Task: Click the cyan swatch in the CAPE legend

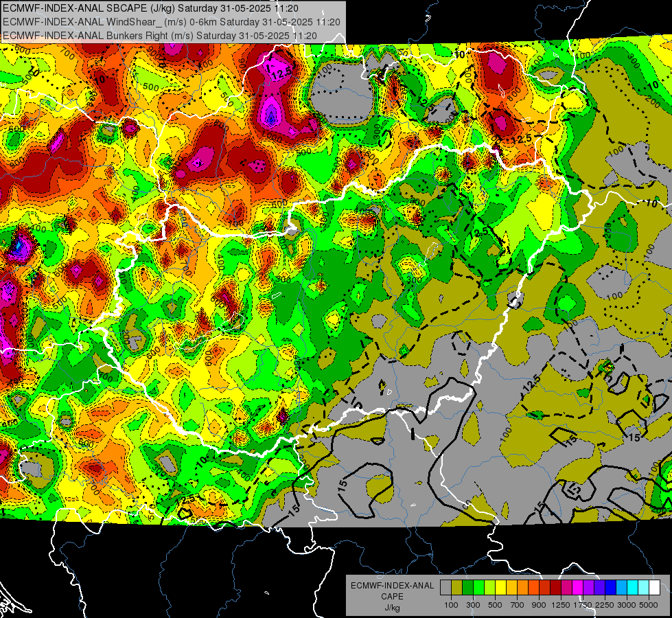Action: [x=633, y=587]
